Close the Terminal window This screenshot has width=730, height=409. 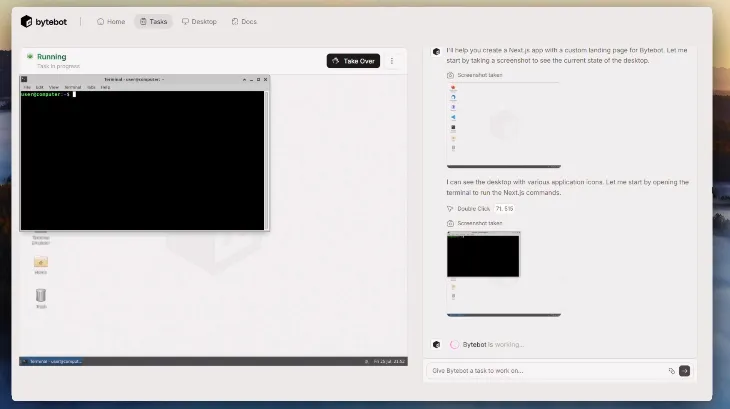265,80
